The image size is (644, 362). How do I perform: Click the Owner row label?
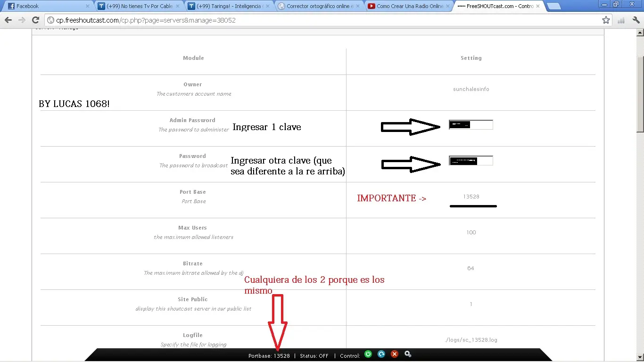(193, 84)
